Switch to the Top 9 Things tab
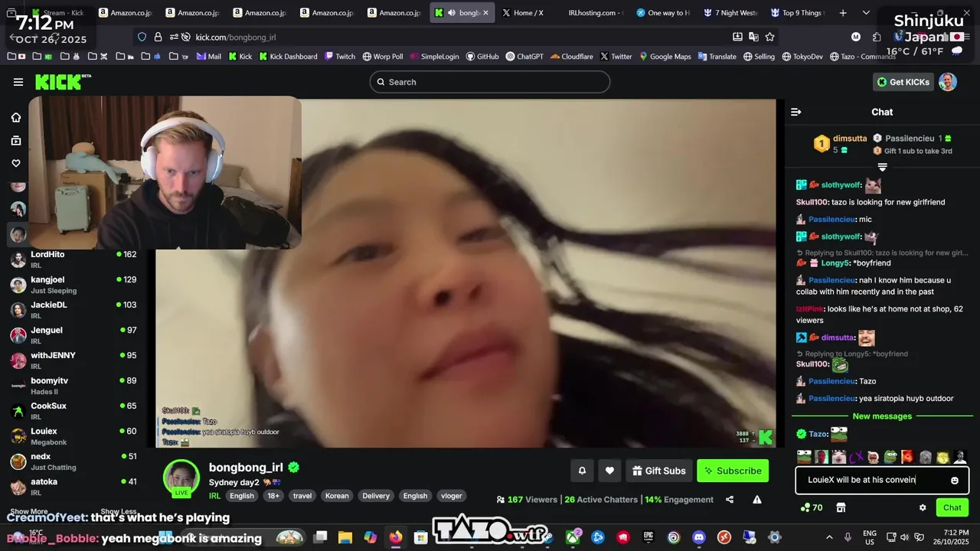The image size is (980, 551). pos(797,13)
